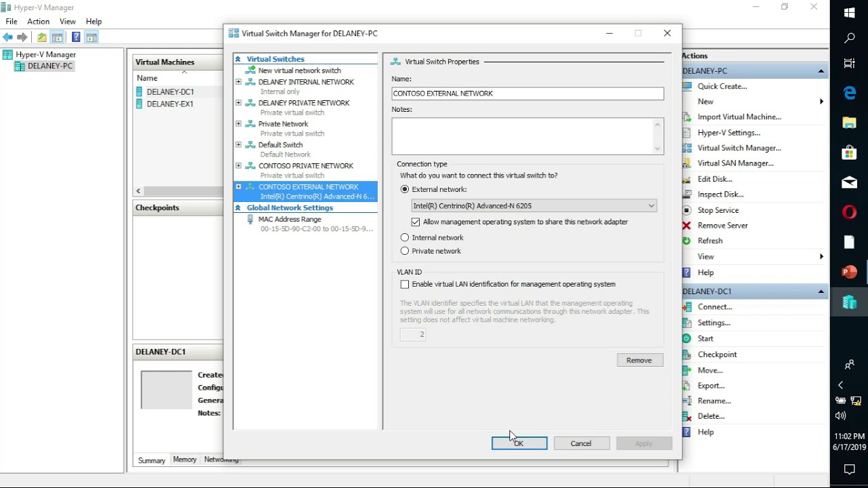Select the Internal network radio button
The width and height of the screenshot is (868, 488).
point(405,238)
